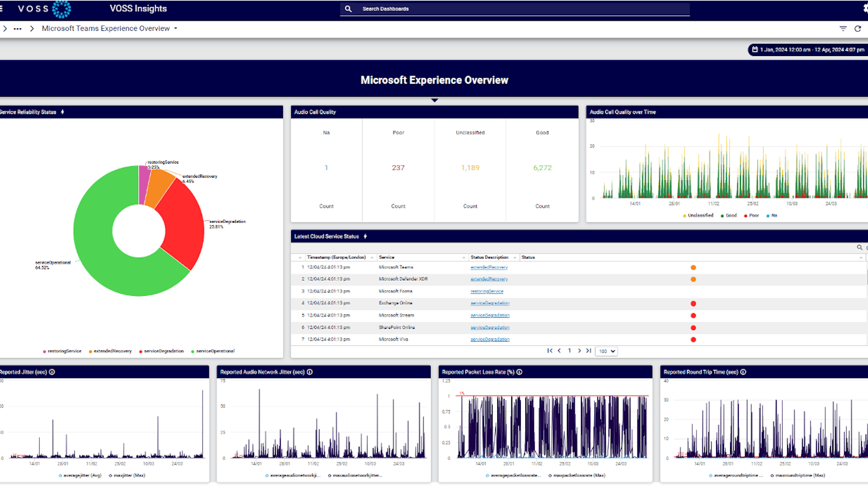Toggle the serviceOperational legend in the pie chart
Viewport: 868px width, 488px height.
[213, 351]
